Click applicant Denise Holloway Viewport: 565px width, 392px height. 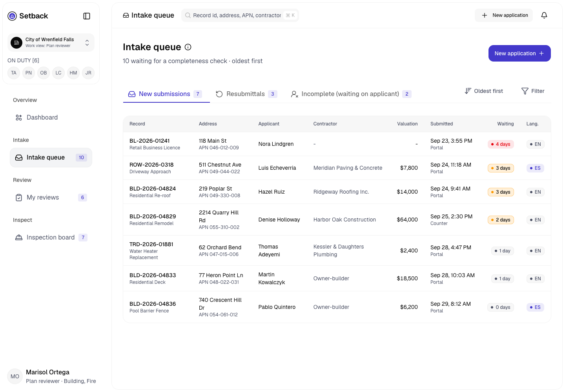[x=279, y=220]
